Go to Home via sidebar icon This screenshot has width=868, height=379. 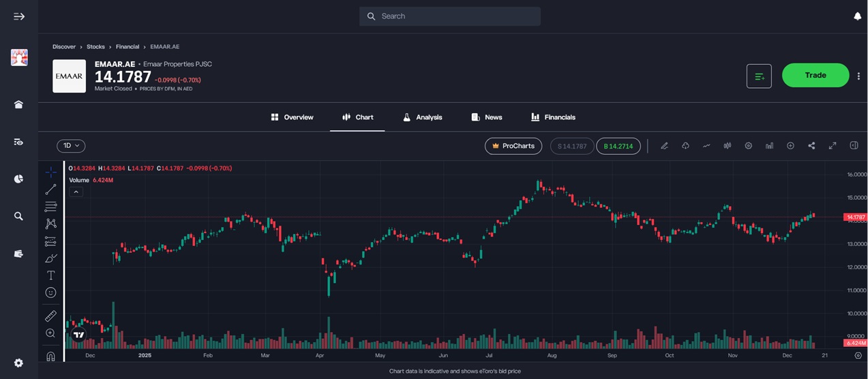[x=18, y=104]
